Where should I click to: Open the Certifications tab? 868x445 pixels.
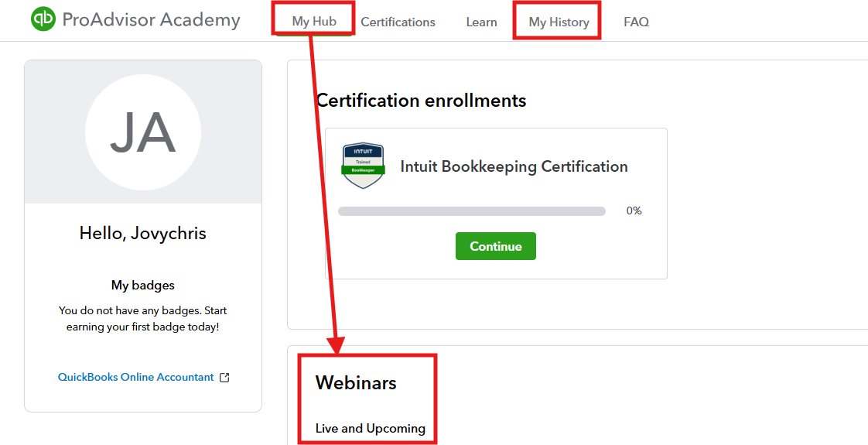click(398, 22)
